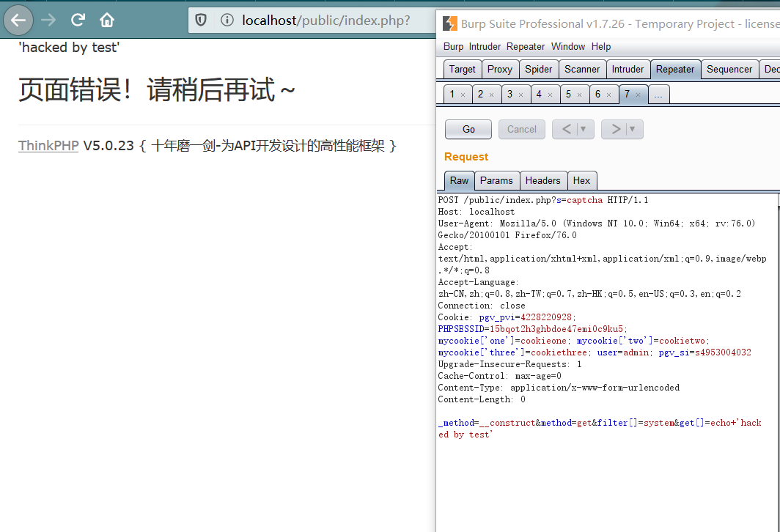Viewport: 780px width, 532px height.
Task: Click the browser back arrow button
Action: click(18, 21)
